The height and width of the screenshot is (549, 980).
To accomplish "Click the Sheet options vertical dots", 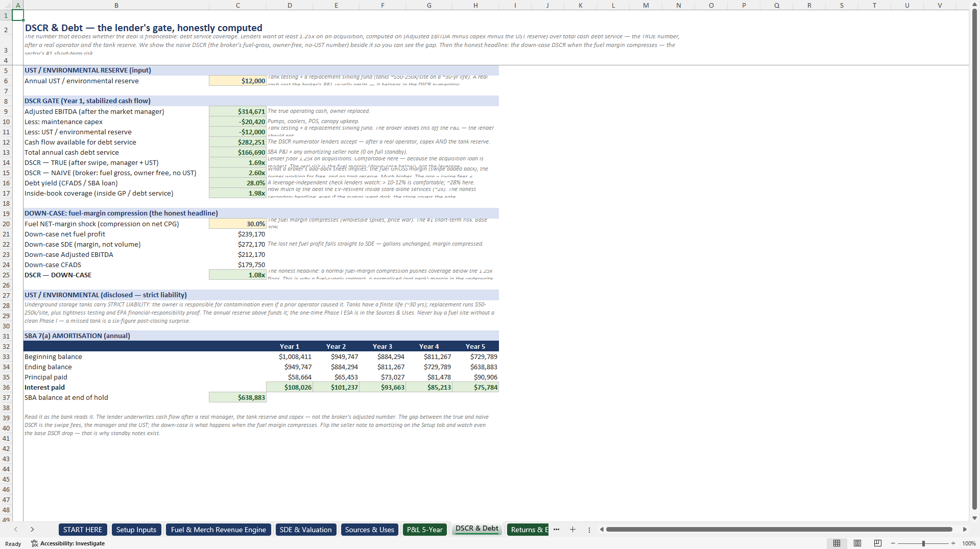I will (x=589, y=530).
